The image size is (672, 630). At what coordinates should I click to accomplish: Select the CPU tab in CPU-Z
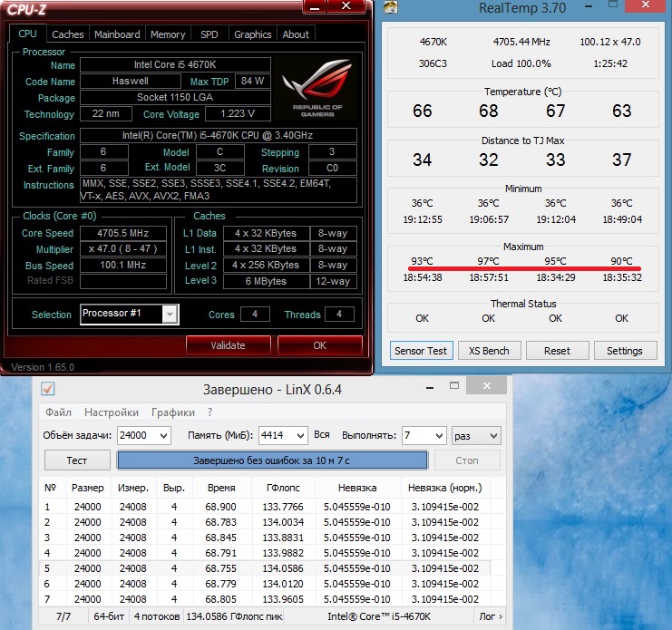pyautogui.click(x=27, y=34)
